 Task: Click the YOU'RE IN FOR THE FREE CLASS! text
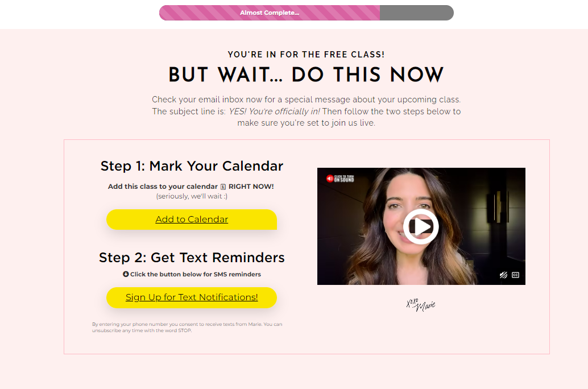click(x=306, y=55)
